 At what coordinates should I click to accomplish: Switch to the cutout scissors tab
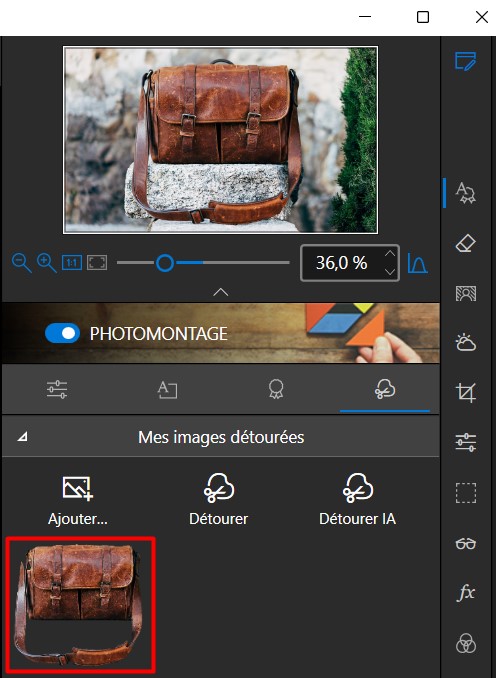(385, 389)
